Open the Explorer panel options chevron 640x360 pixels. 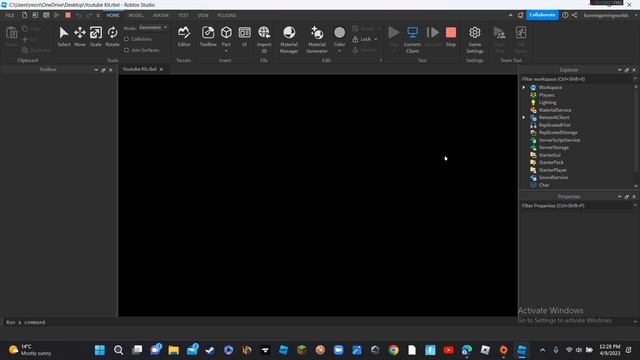[620, 70]
